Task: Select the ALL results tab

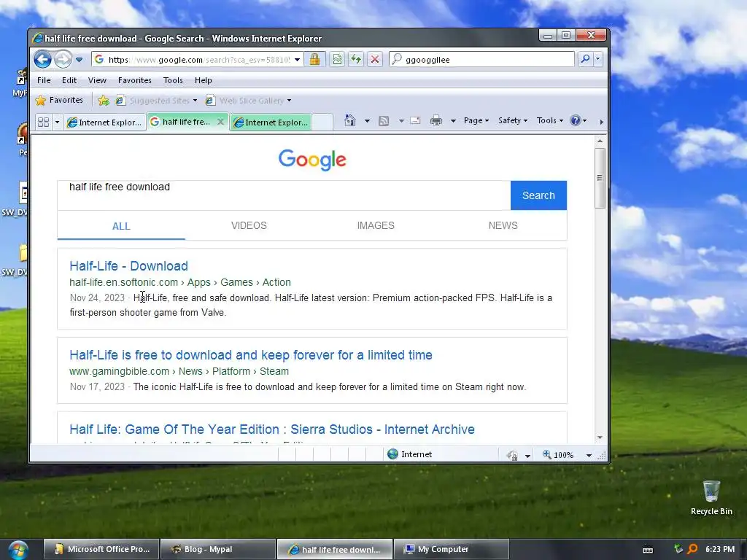Action: [121, 226]
